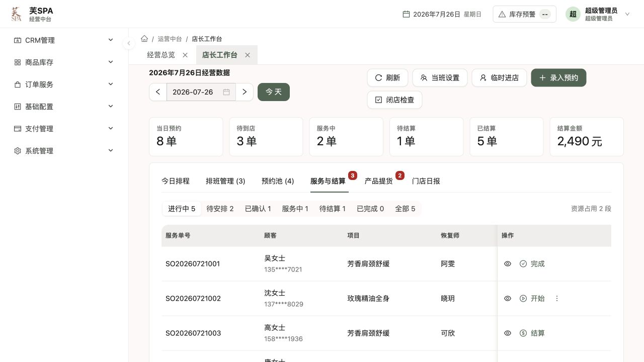The image size is (644, 362).
Task: Filter by 全部 5
Action: (x=406, y=209)
